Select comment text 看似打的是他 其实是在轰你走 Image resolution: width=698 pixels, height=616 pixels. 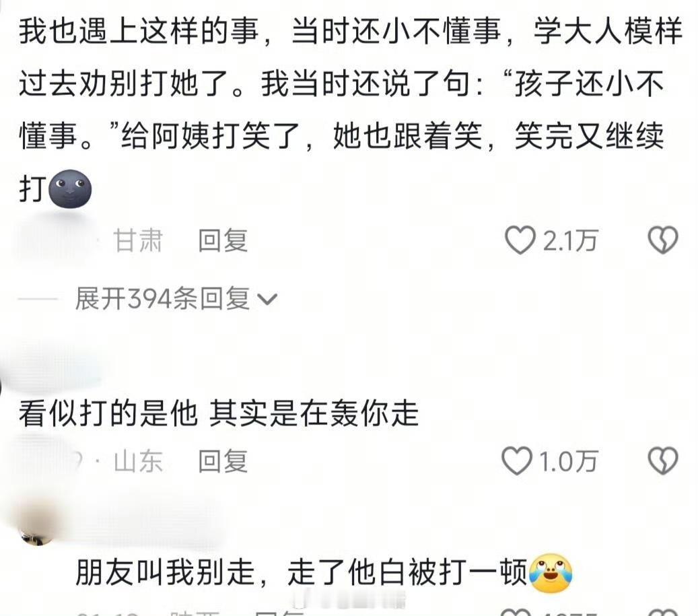(x=219, y=413)
